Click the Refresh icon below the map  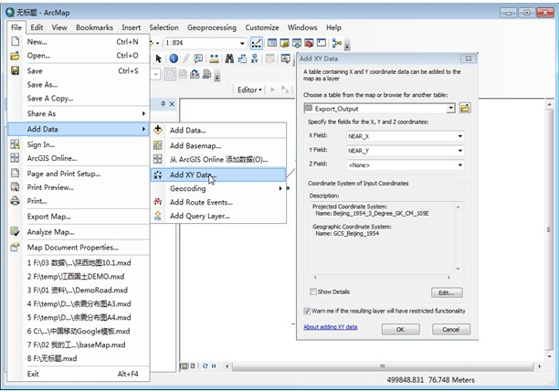pos(205,366)
